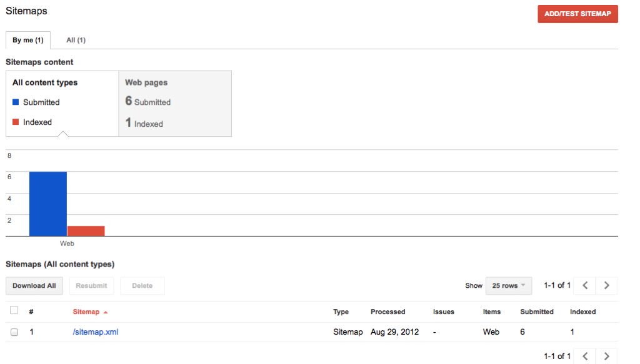Open the 25 rows dropdown
The height and width of the screenshot is (364, 640).
click(x=509, y=285)
